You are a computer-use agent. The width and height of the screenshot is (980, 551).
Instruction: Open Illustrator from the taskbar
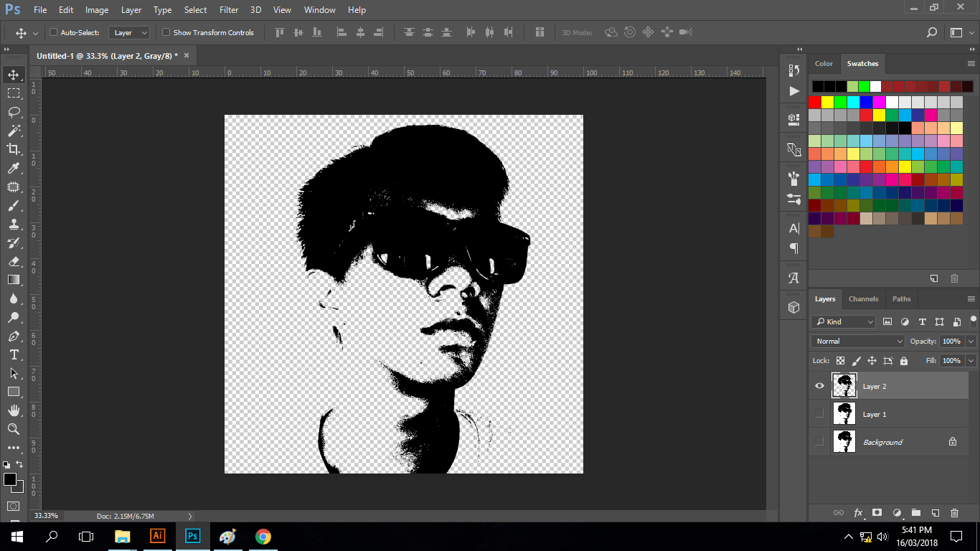click(157, 536)
